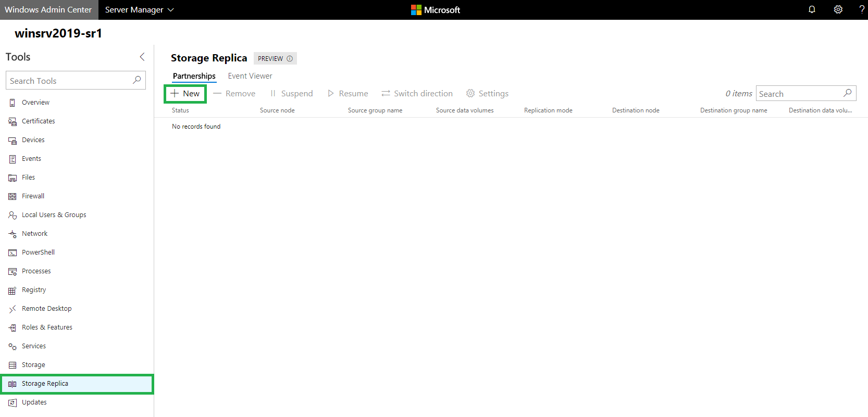Click Switch direction button
Viewport: 868px width, 417px height.
tap(417, 94)
